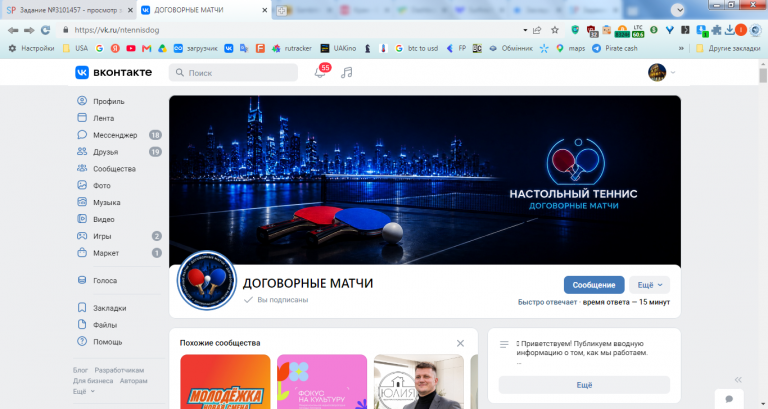Open Молодёжка community thumbnail
This screenshot has width=768, height=409.
pyautogui.click(x=225, y=382)
